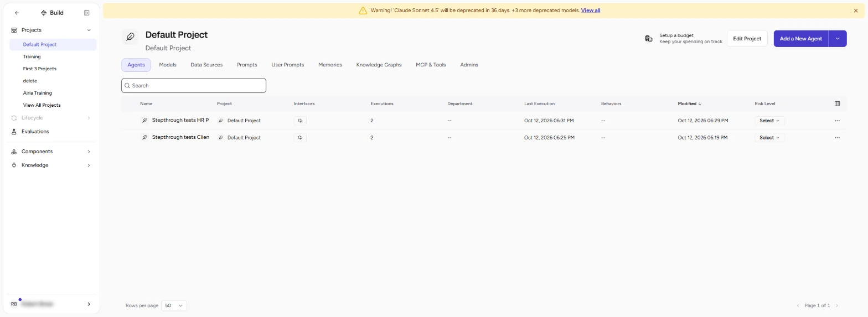Open the View all deprecated models link

pos(591,11)
